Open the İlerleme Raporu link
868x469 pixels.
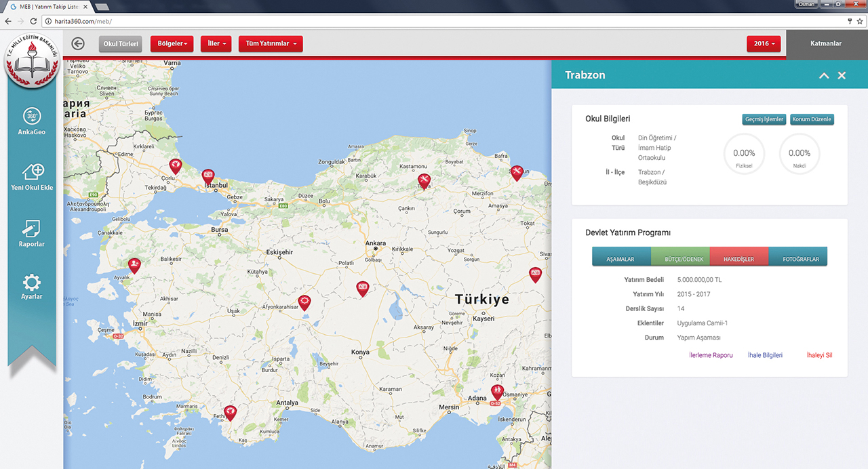click(x=710, y=355)
